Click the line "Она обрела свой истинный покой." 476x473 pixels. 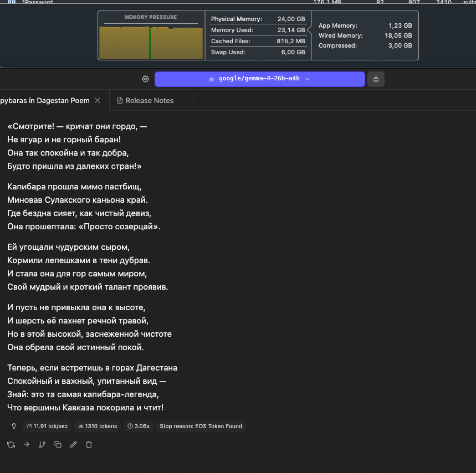(x=75, y=347)
